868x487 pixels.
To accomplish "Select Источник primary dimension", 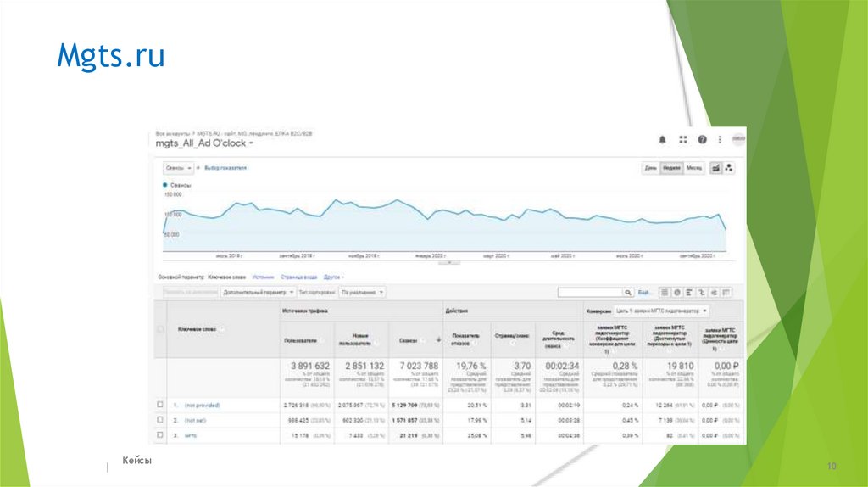I will click(263, 277).
